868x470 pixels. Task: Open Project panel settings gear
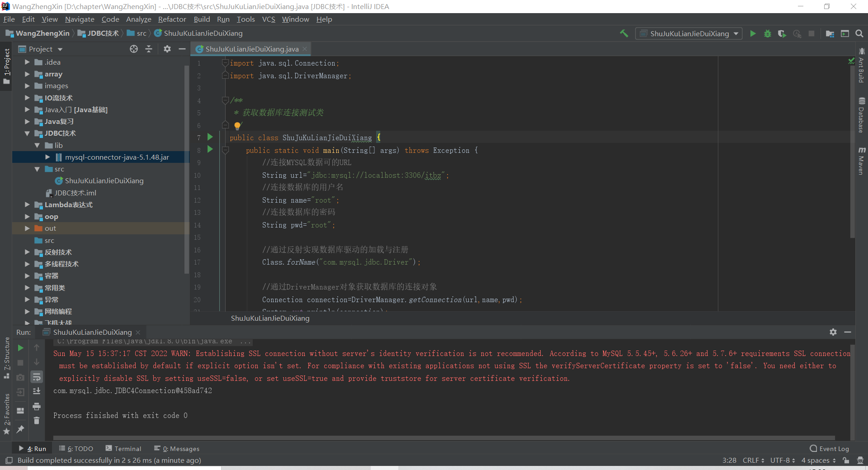pyautogui.click(x=167, y=49)
